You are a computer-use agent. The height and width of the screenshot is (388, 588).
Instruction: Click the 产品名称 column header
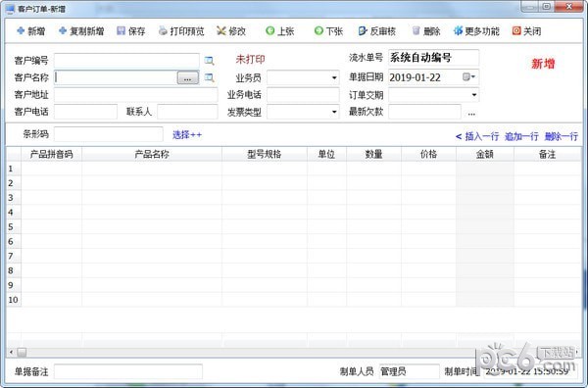(x=152, y=154)
